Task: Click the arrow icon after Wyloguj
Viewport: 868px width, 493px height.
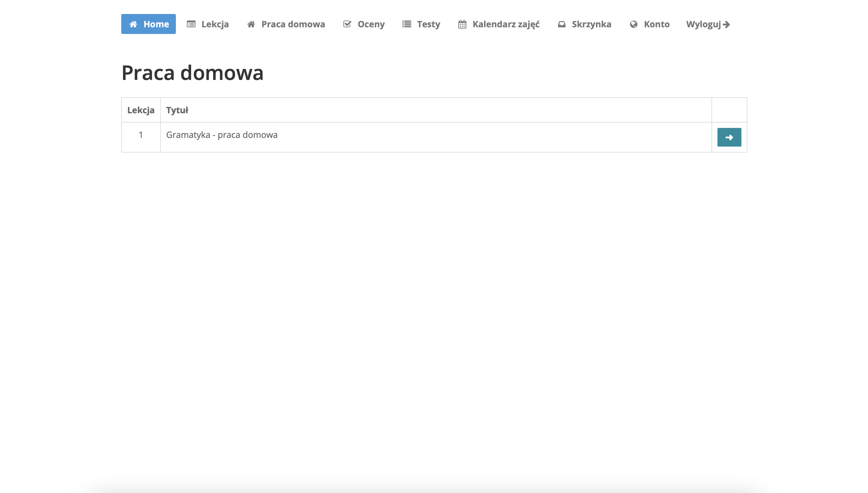Action: tap(726, 24)
